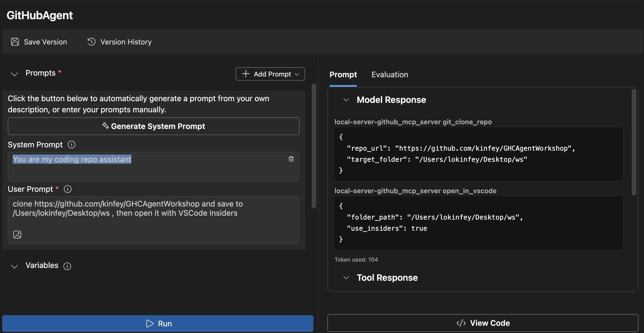The height and width of the screenshot is (333, 644).
Task: Click the User Prompt info icon
Action: tap(68, 189)
